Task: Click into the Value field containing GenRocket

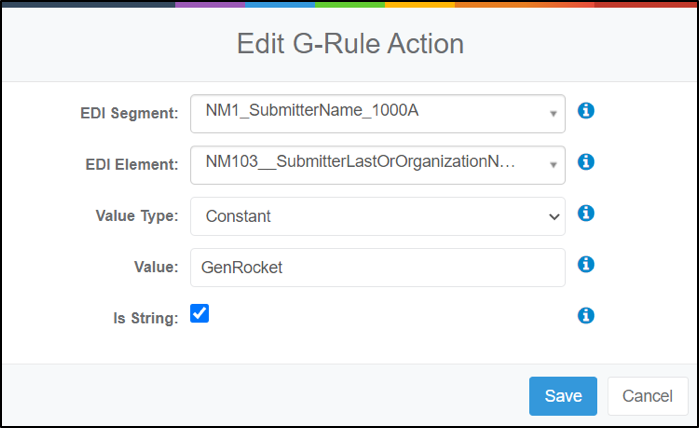Action: [x=378, y=268]
